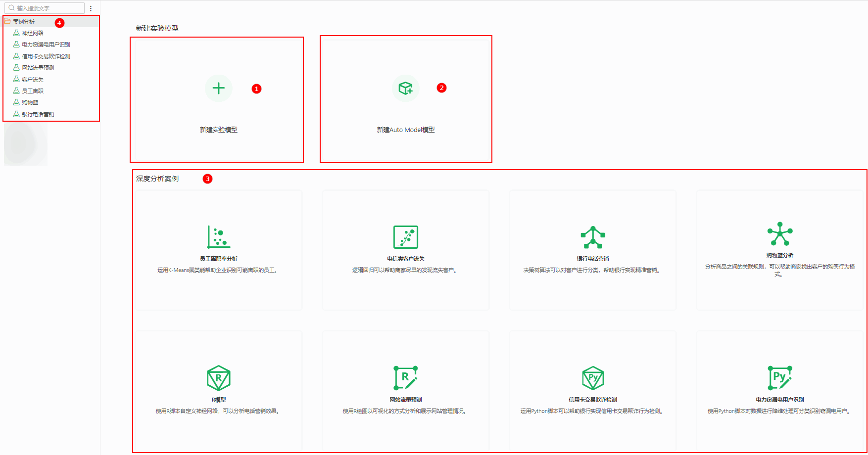This screenshot has height=455, width=868.
Task: Open the R模型 icon
Action: tap(219, 378)
